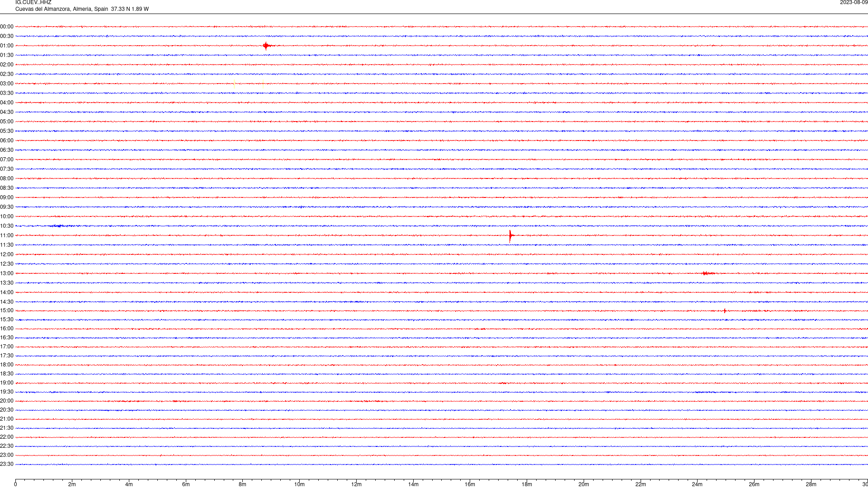Click the 08:00 time row label
This screenshot has height=488, width=868.
(7, 178)
